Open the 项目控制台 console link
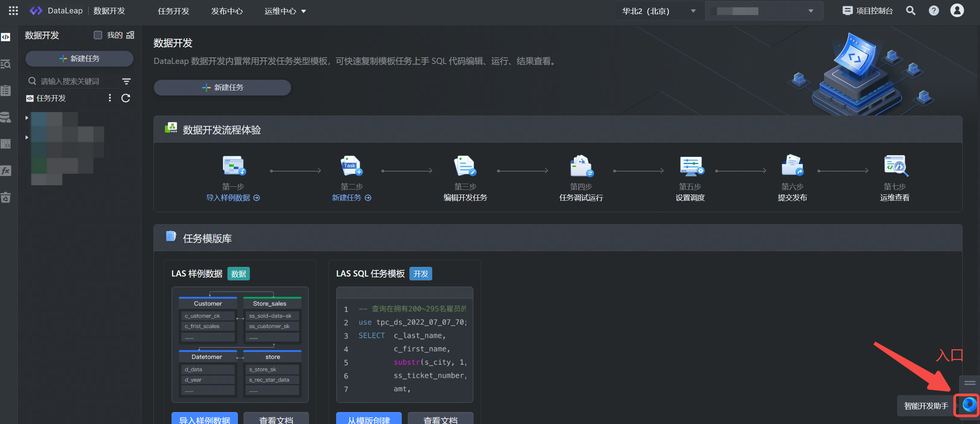The width and height of the screenshot is (980, 424). click(x=867, y=11)
